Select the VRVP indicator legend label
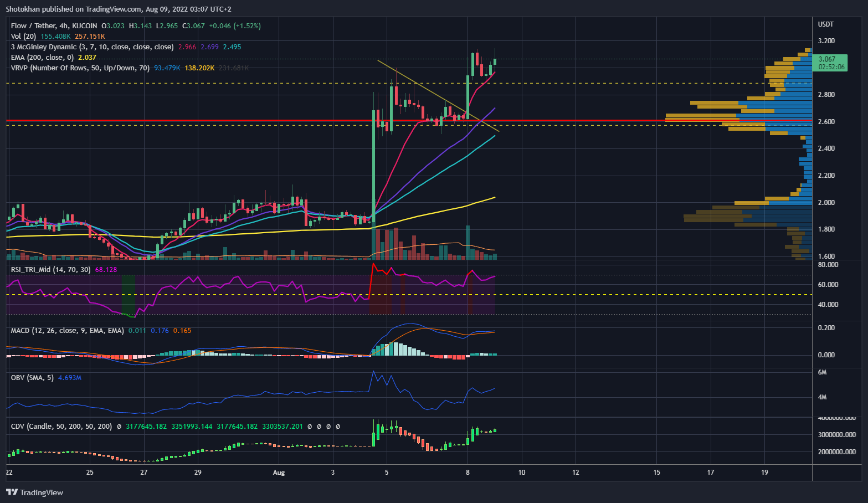The image size is (868, 503). tap(80, 68)
